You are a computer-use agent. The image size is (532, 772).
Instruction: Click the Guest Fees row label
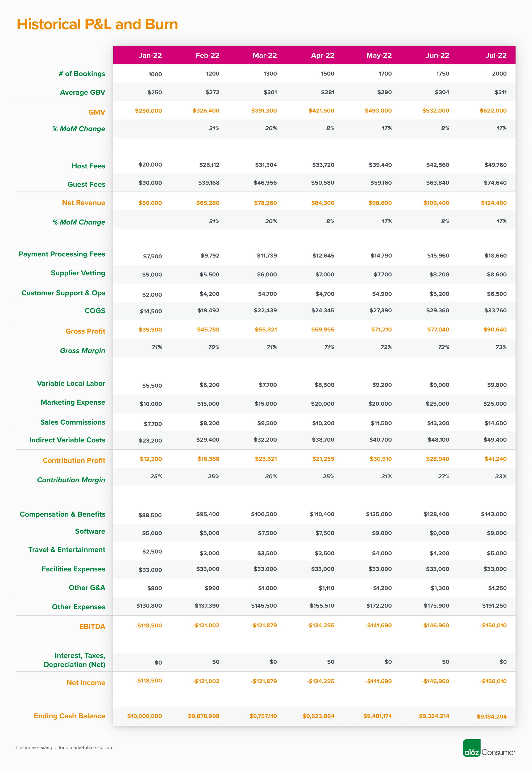point(86,184)
